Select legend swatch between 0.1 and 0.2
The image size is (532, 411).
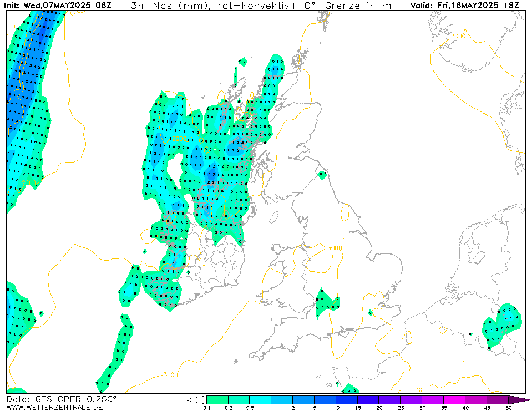click(217, 400)
